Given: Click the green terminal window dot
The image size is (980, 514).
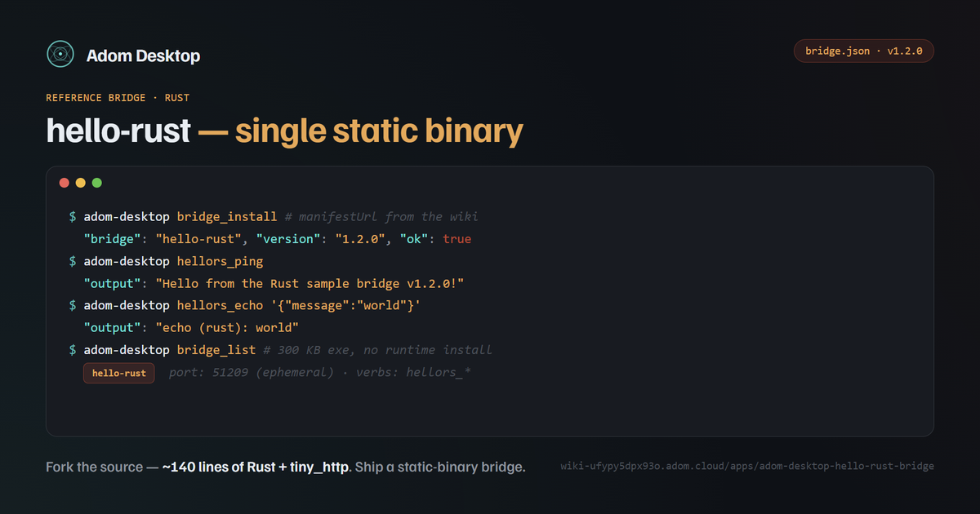Looking at the screenshot, I should tap(97, 183).
